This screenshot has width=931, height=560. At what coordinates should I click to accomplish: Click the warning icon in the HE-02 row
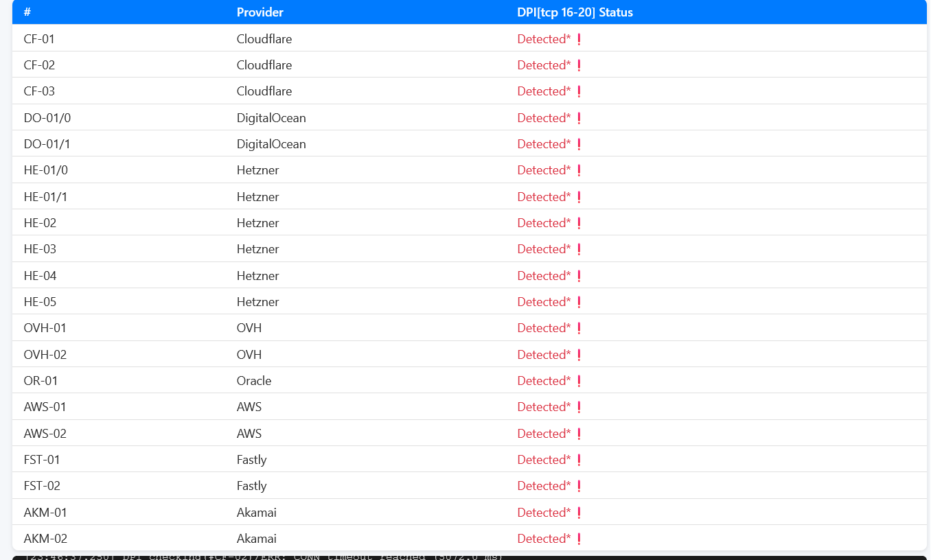pyautogui.click(x=579, y=223)
